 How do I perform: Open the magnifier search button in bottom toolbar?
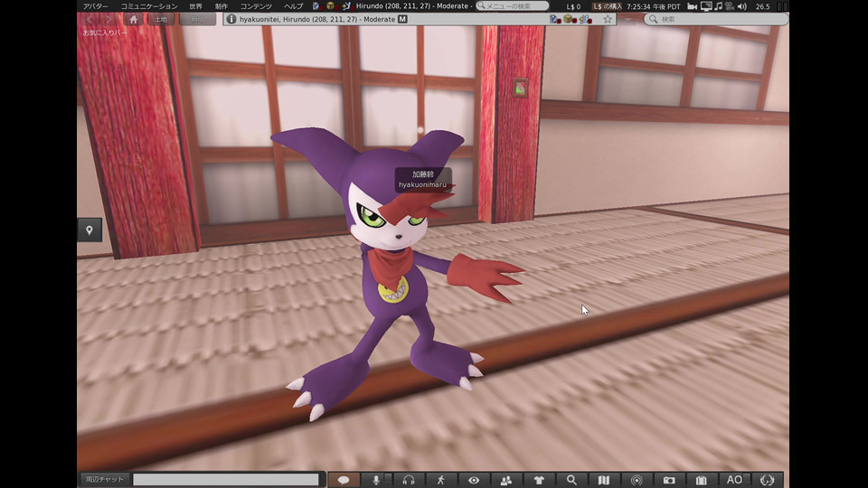(x=571, y=480)
